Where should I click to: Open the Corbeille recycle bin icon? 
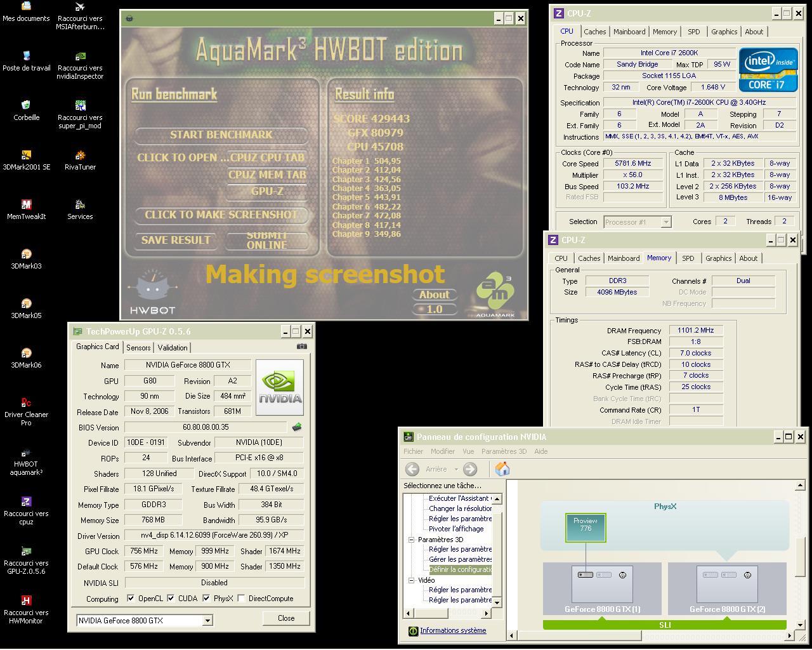click(x=26, y=105)
